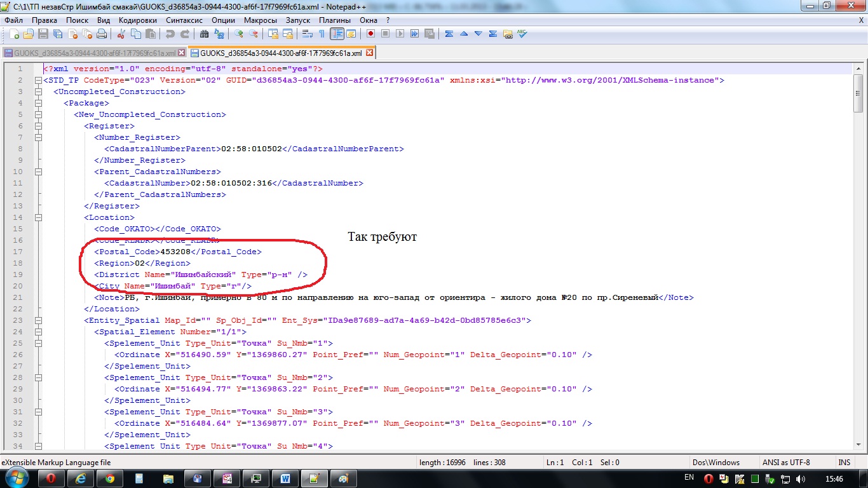868x488 pixels.
Task: Close the inactive first GUOKS tab
Action: pos(182,53)
